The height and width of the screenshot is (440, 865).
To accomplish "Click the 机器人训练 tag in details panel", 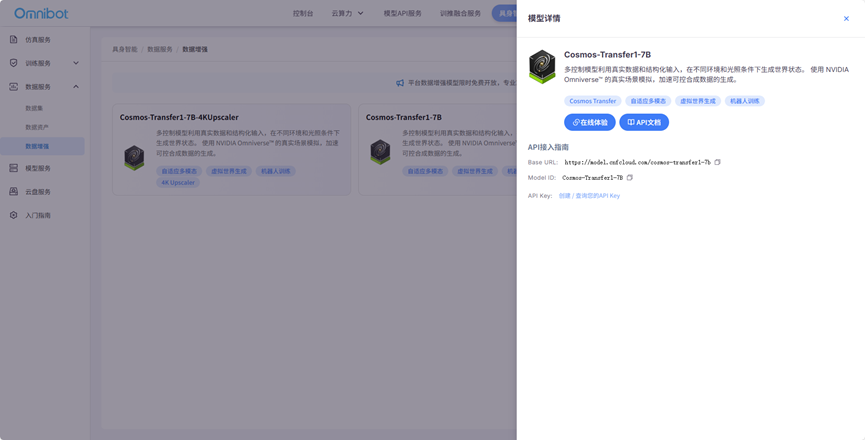I will (745, 101).
